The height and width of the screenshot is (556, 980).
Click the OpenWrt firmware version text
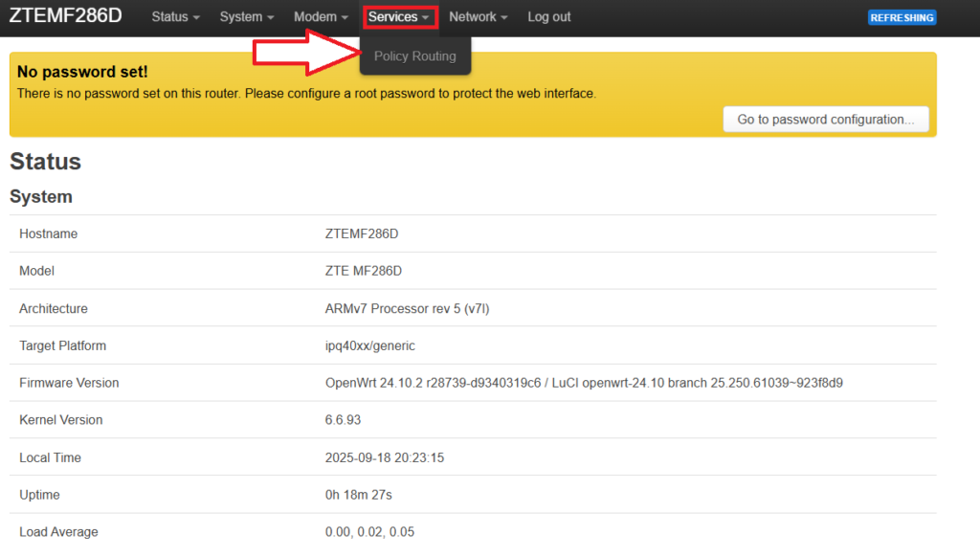pos(583,383)
